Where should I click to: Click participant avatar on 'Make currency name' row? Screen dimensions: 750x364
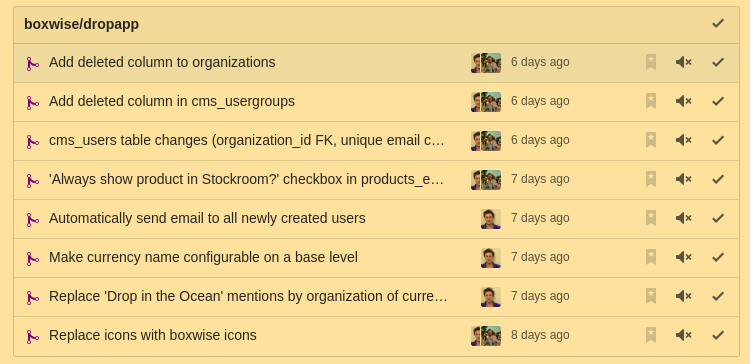click(x=491, y=258)
